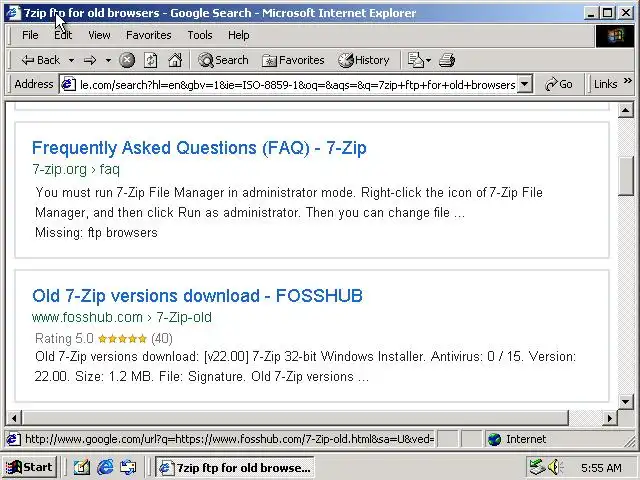Open the Tools menu
The image size is (640, 480).
click(x=200, y=35)
